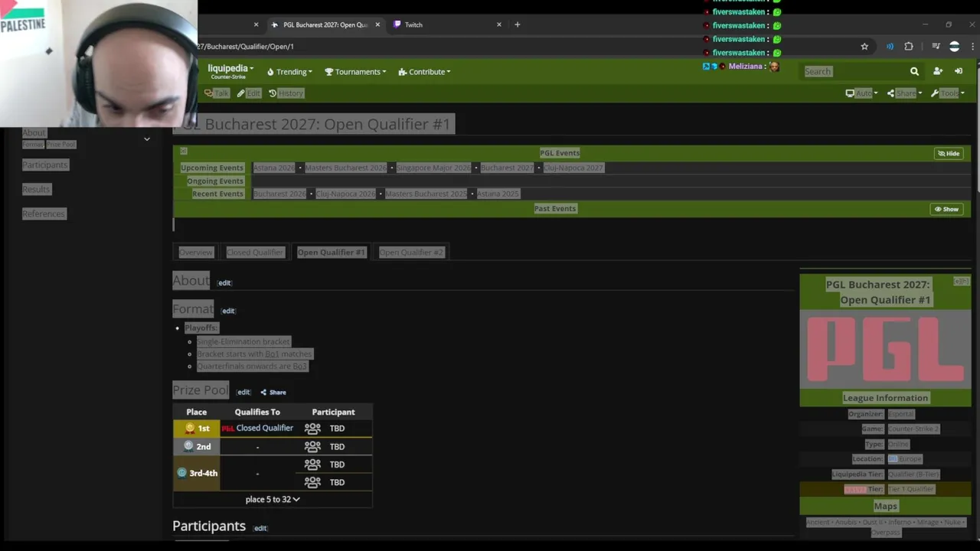
Task: Jump to Participants in the sidebar
Action: click(45, 165)
